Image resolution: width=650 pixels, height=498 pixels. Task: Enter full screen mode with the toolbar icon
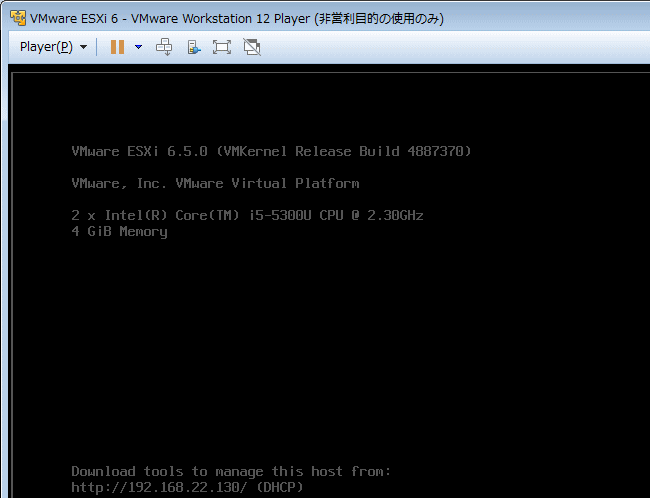click(222, 47)
